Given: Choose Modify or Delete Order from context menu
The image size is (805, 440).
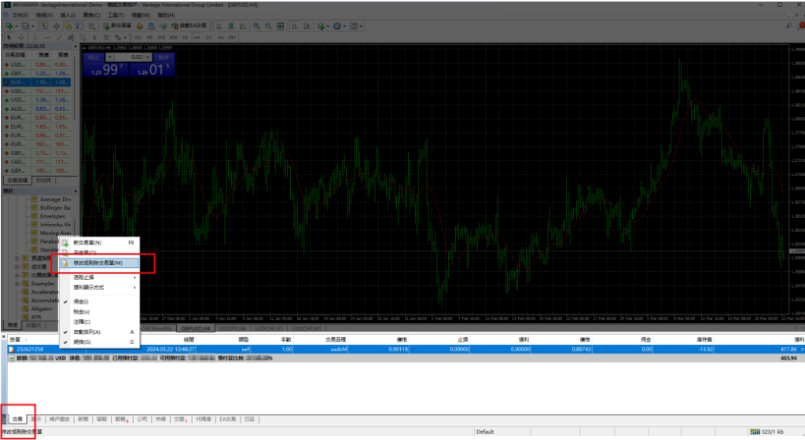Looking at the screenshot, I should click(98, 263).
